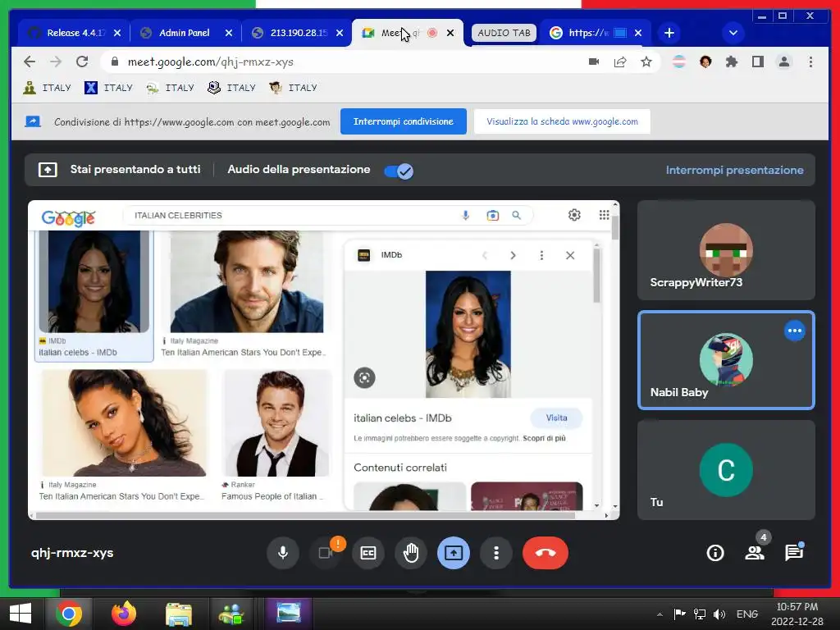Click ENG language indicator
This screenshot has width=840, height=630.
pos(746,614)
